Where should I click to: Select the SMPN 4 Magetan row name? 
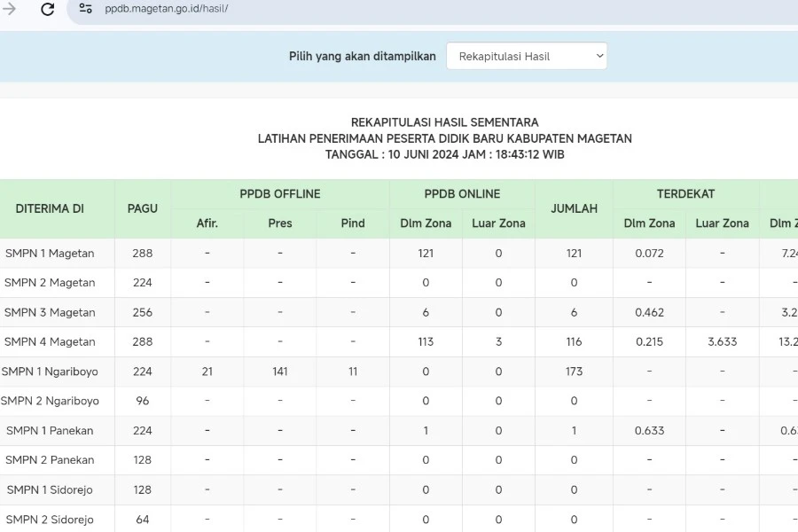tap(50, 341)
